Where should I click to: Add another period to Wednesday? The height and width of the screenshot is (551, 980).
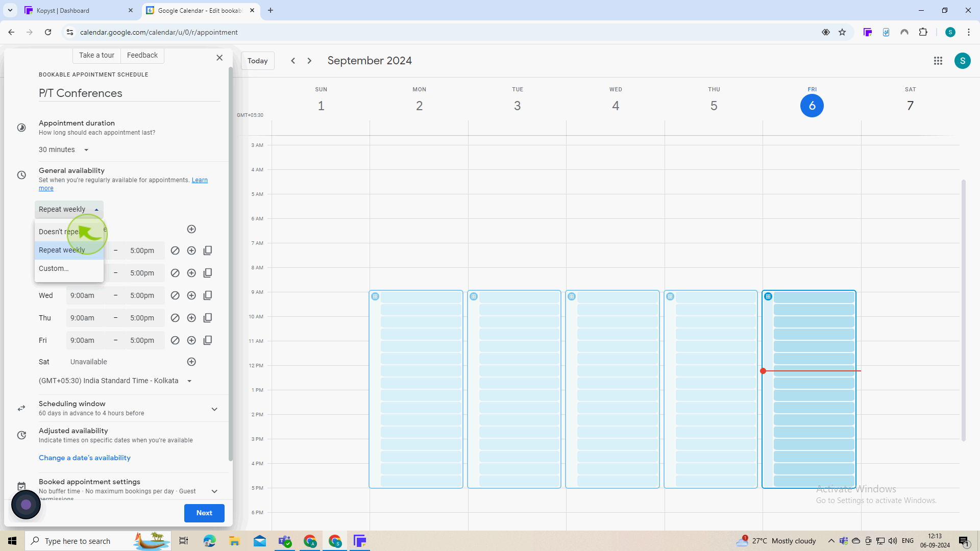(191, 295)
